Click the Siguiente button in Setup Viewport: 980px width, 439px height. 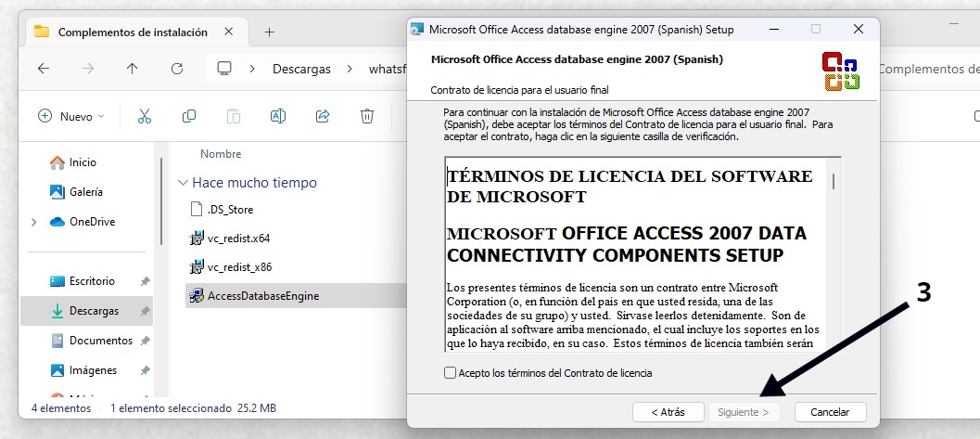744,412
